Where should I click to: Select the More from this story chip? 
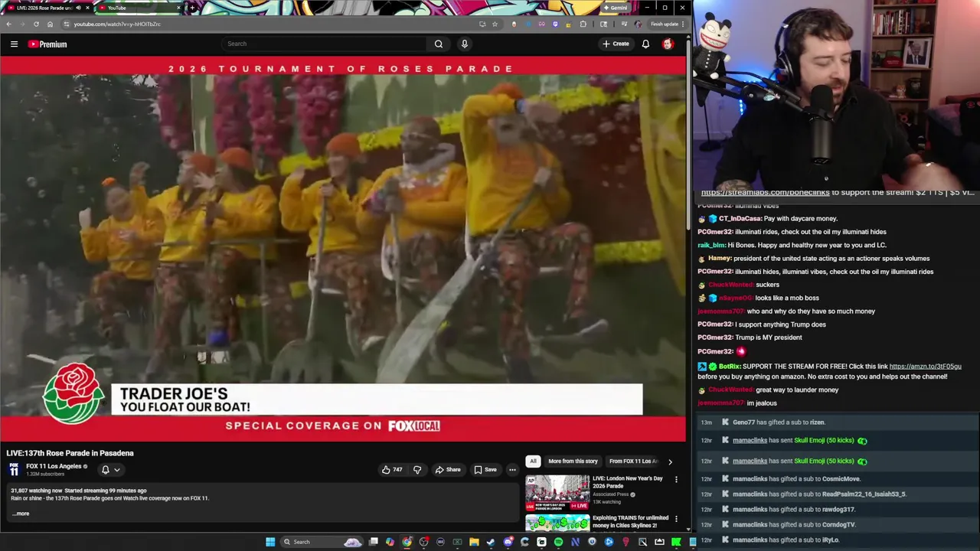click(x=573, y=461)
